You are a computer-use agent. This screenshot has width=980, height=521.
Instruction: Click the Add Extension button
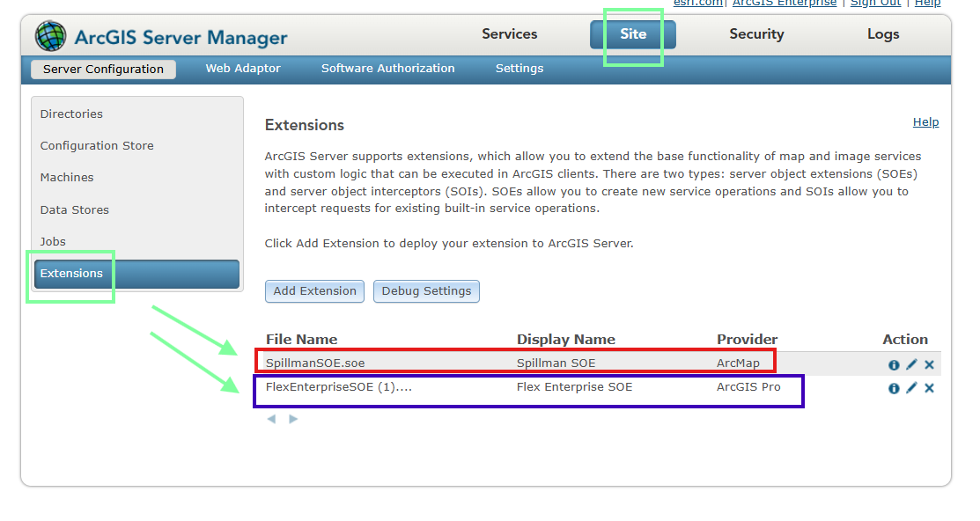[314, 291]
